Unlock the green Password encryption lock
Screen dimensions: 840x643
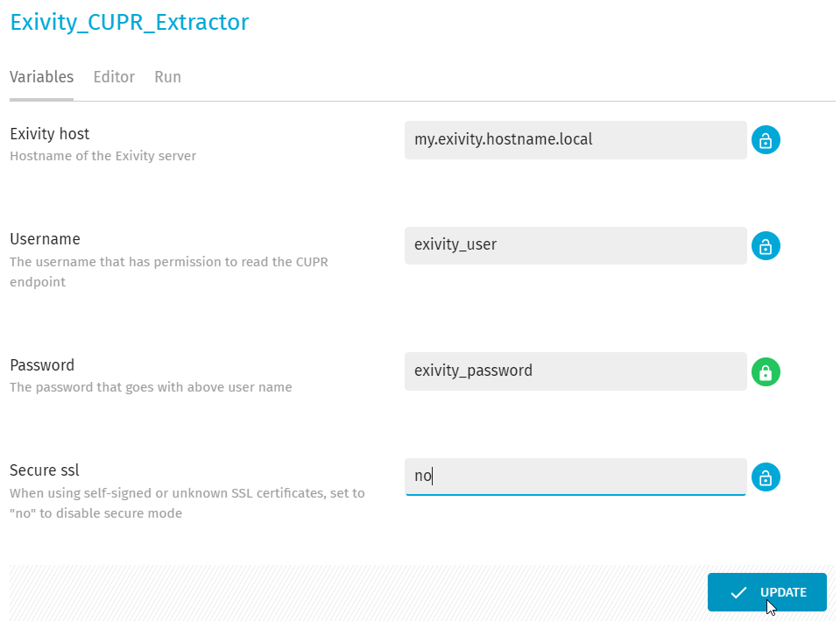(x=766, y=371)
